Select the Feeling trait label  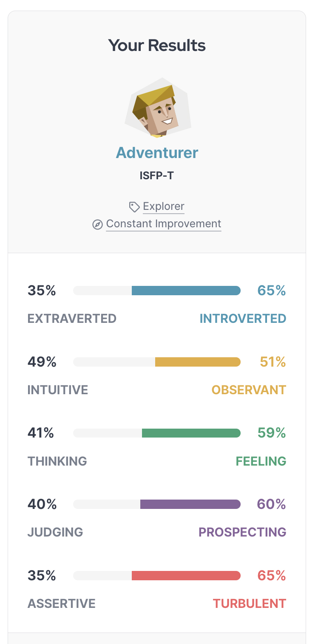click(x=261, y=461)
